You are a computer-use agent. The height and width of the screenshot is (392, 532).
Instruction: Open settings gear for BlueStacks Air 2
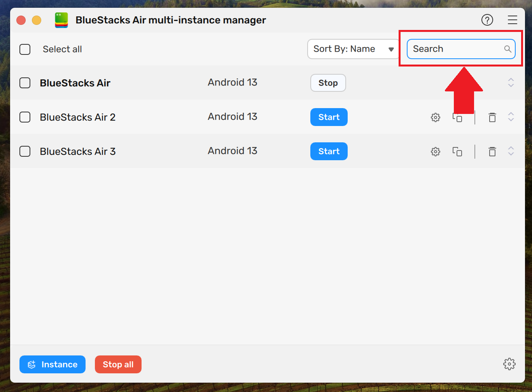click(436, 117)
